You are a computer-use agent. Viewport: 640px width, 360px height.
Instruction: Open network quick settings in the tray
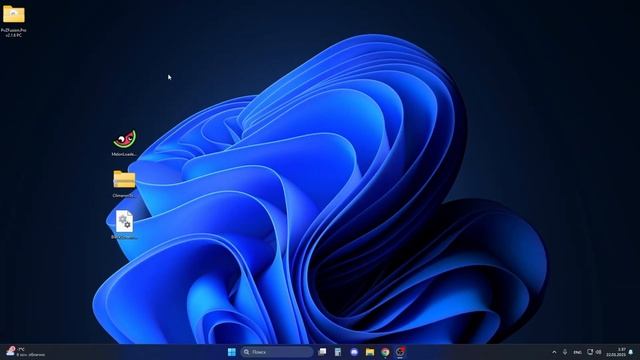pos(590,352)
